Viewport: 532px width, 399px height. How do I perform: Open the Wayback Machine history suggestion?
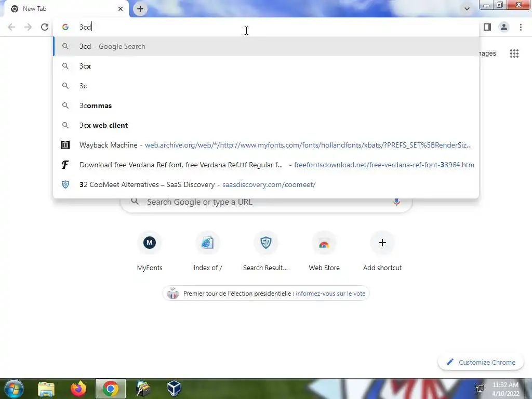coord(266,145)
